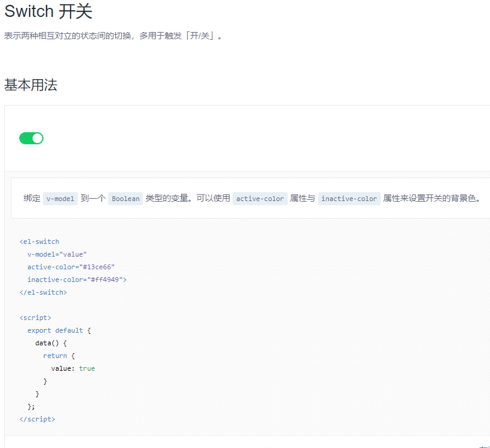Click the "基本用法" section heading
490x448 pixels.
tap(31, 85)
